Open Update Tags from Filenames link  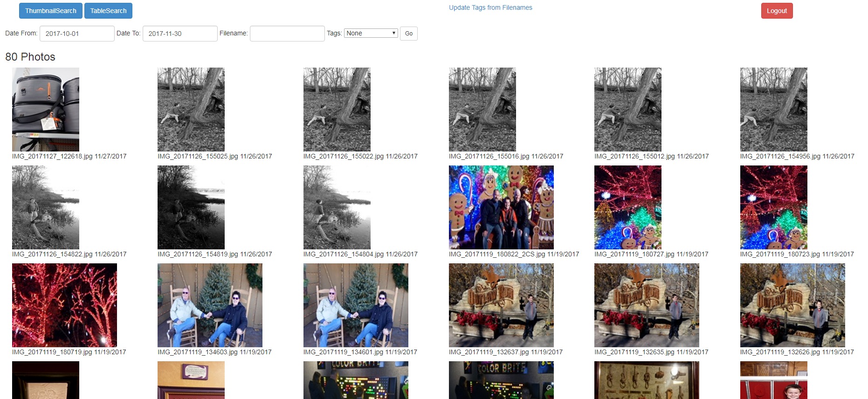tap(490, 7)
